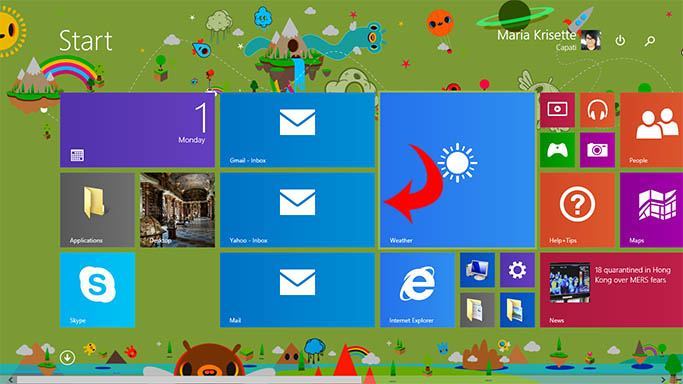Screen dimensions: 683x384
Task: Open the People tile
Action: coord(652,130)
